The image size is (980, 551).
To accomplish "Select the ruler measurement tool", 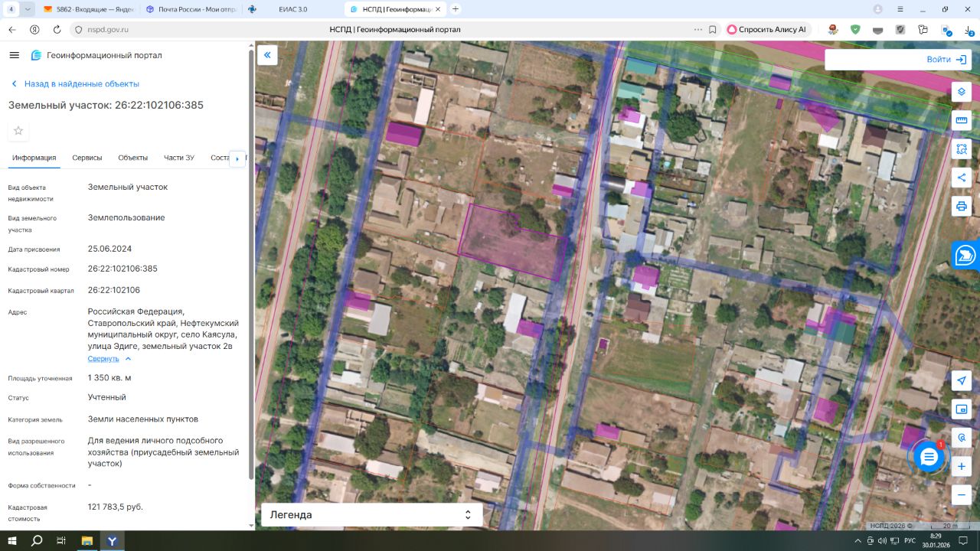I will [962, 120].
